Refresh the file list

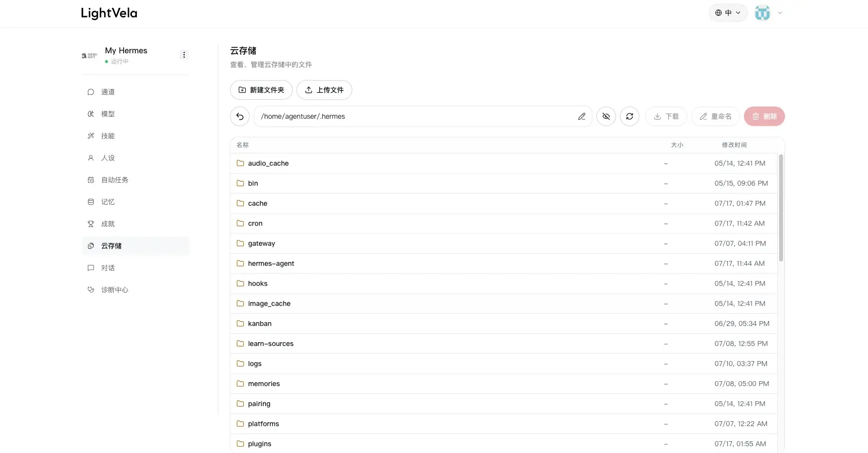(630, 116)
